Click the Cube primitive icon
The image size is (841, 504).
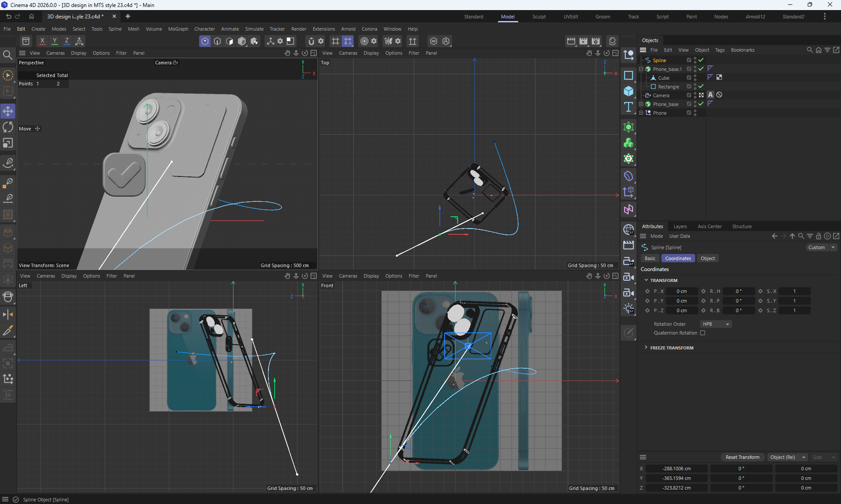coord(629,91)
